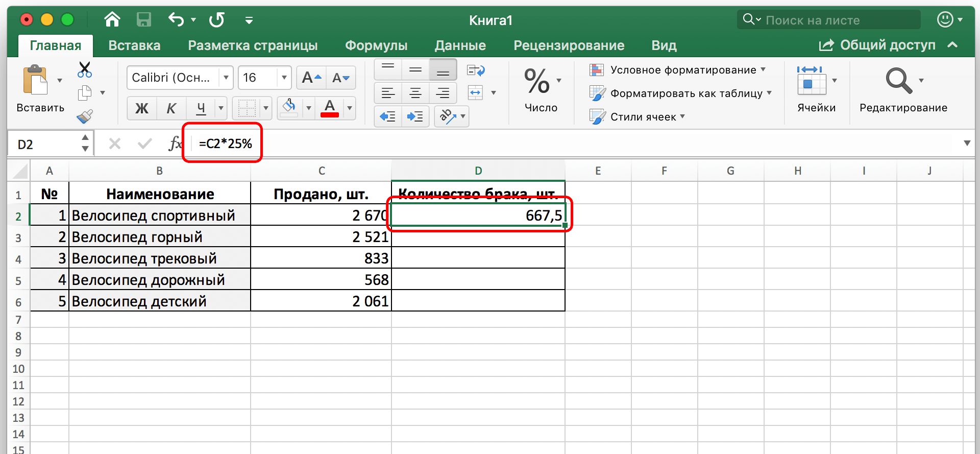This screenshot has height=454, width=980.
Task: Click Общий доступ share button
Action: coord(877,45)
